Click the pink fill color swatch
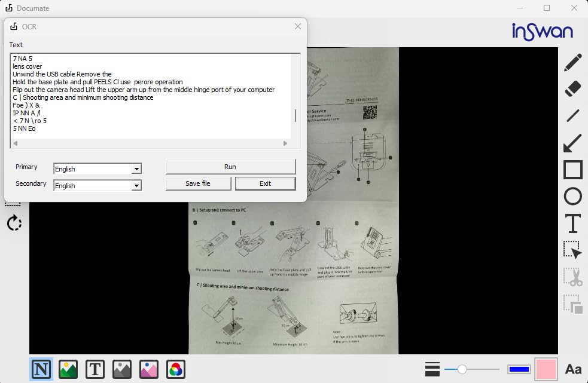Image resolution: width=588 pixels, height=383 pixels. pos(546,369)
